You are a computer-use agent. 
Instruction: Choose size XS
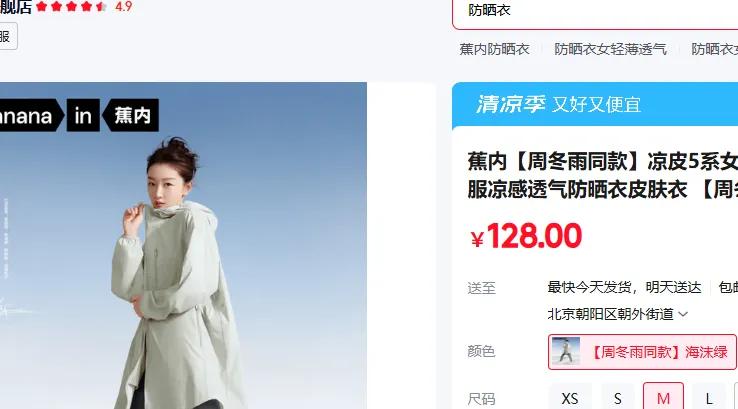tap(570, 398)
